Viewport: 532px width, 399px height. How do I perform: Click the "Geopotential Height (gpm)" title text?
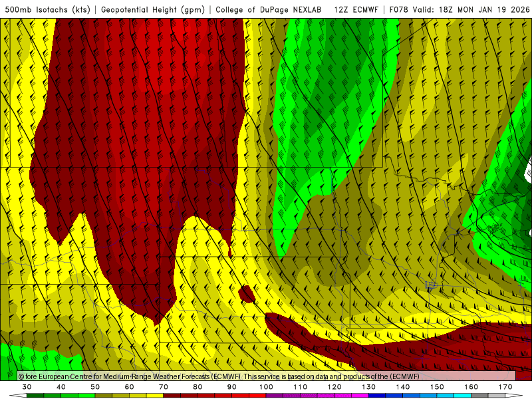pos(153,9)
